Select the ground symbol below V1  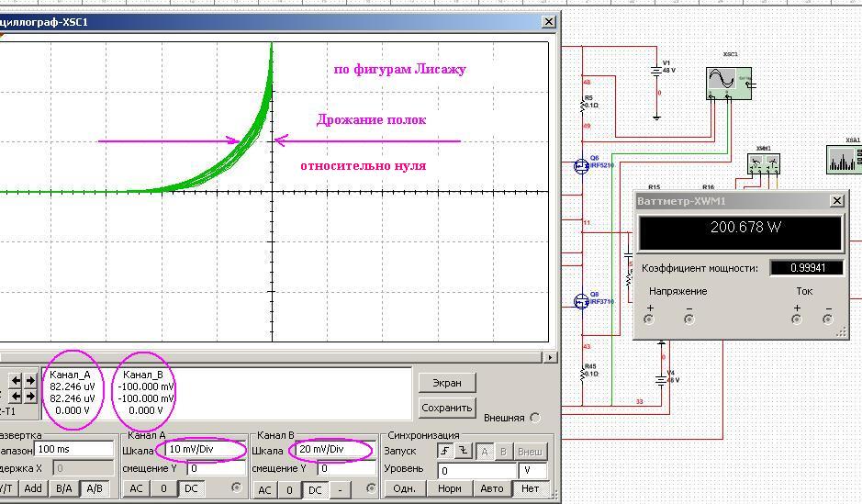[x=656, y=118]
